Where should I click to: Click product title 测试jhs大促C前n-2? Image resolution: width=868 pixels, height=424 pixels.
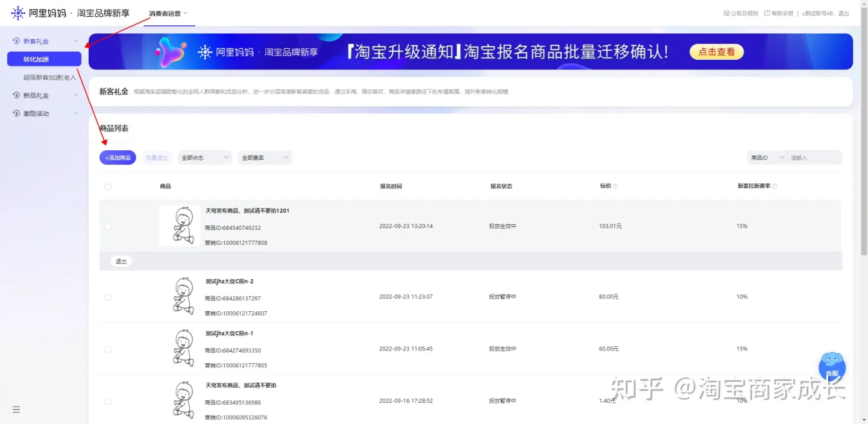(229, 282)
